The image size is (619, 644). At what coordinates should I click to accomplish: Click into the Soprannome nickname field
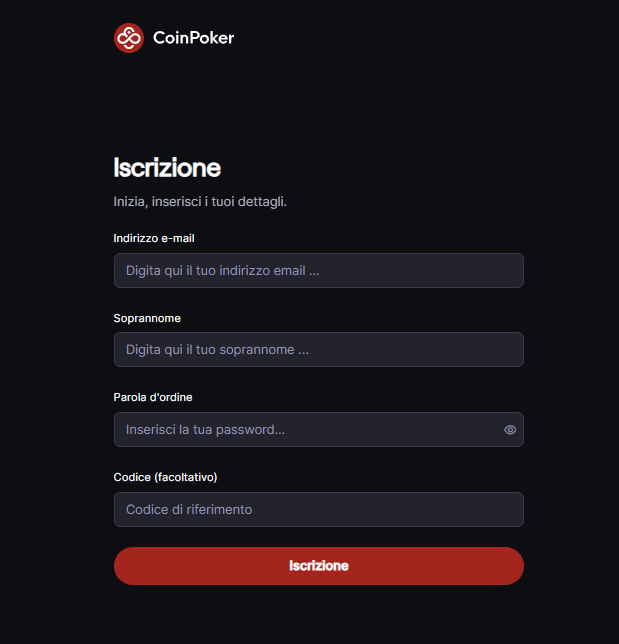tap(319, 350)
